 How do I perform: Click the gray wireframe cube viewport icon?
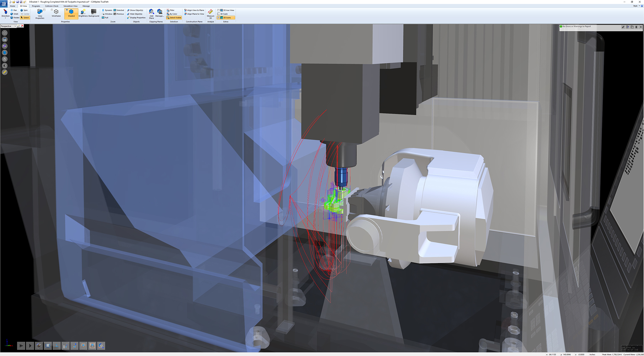tap(5, 59)
